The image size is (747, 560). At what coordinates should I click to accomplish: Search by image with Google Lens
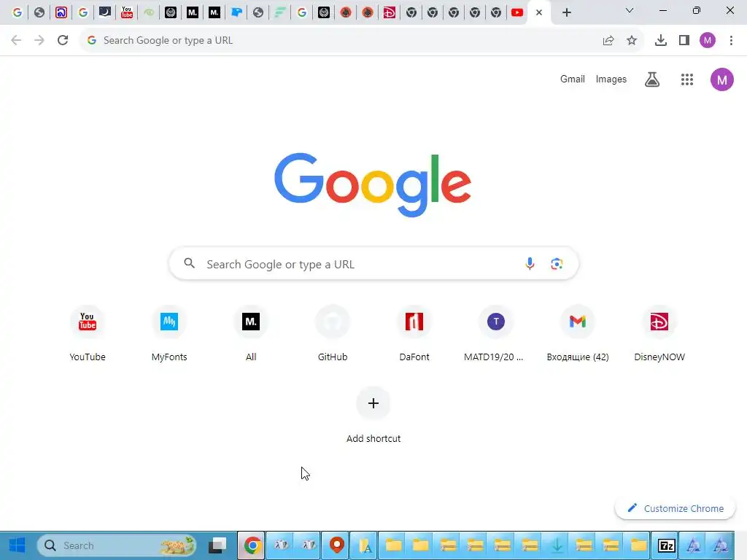[557, 263]
